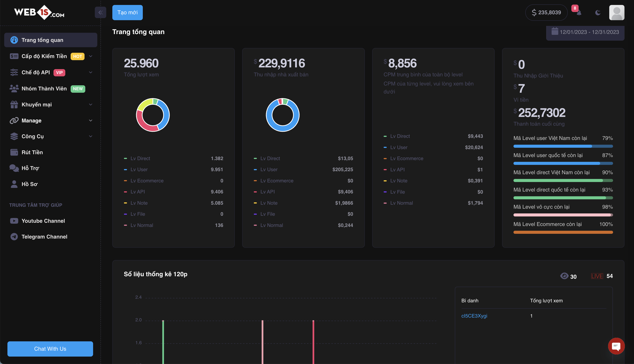
Task: Open the Hồ Sơ menu item
Action: click(x=51, y=184)
